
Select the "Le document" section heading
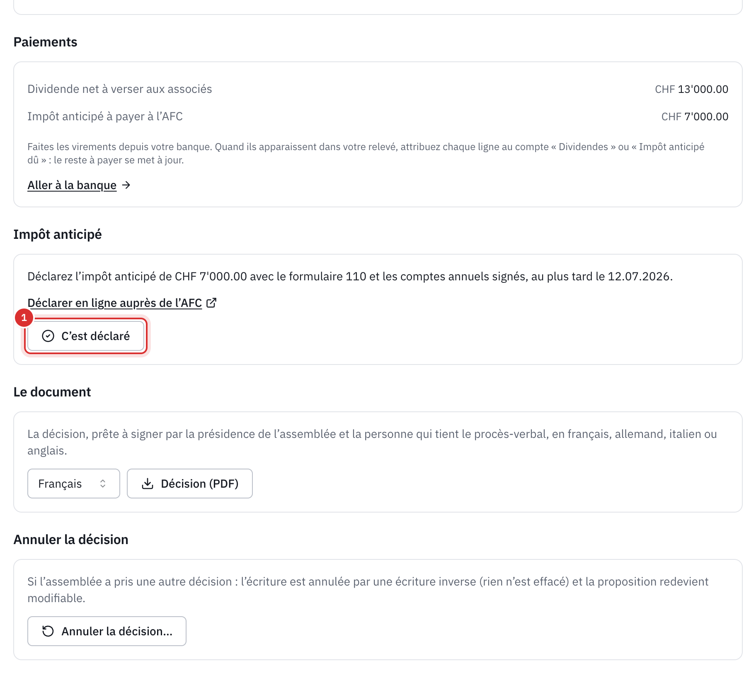52,392
